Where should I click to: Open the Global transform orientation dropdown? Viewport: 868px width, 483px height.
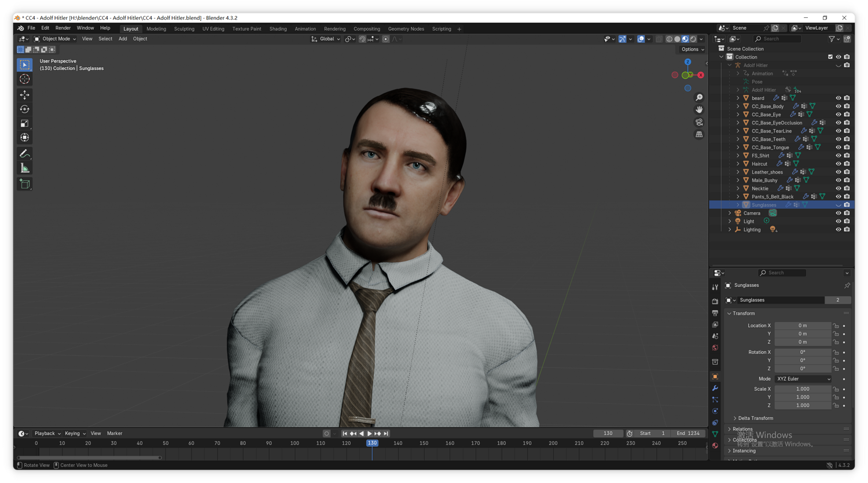[x=325, y=39]
